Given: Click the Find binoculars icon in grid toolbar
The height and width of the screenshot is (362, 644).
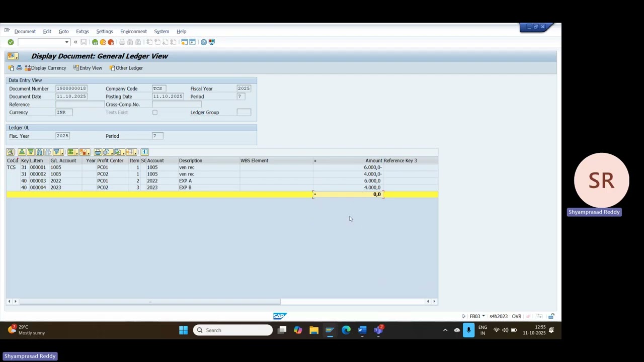Looking at the screenshot, I should 39,152.
